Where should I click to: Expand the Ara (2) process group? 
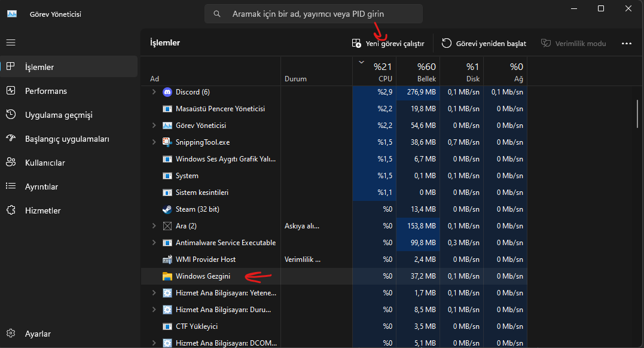[x=154, y=226]
